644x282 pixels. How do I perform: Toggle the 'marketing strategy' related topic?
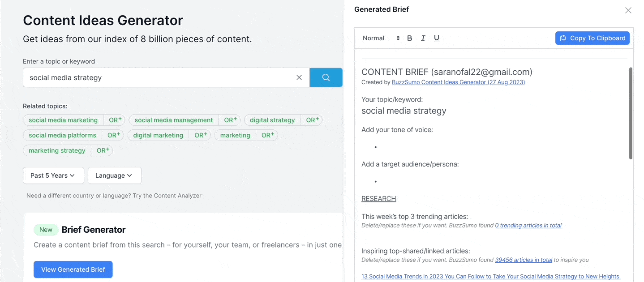pos(57,150)
